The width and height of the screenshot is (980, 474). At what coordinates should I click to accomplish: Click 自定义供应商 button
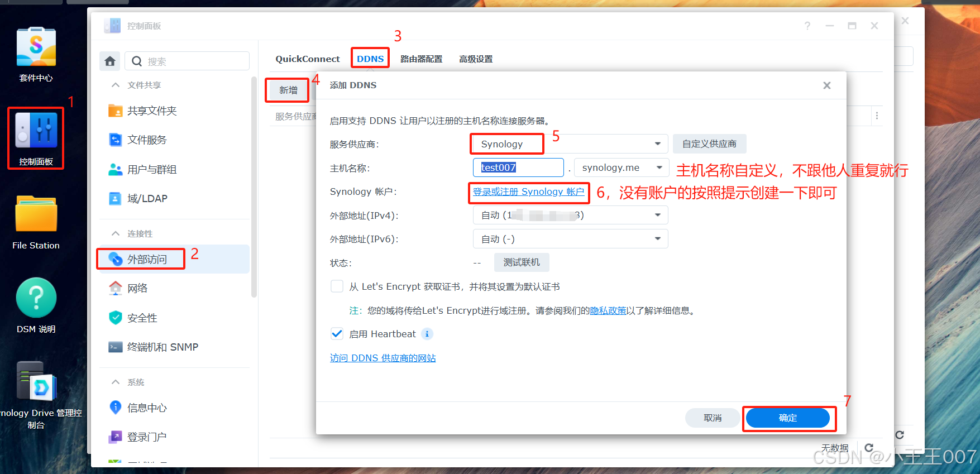[709, 144]
